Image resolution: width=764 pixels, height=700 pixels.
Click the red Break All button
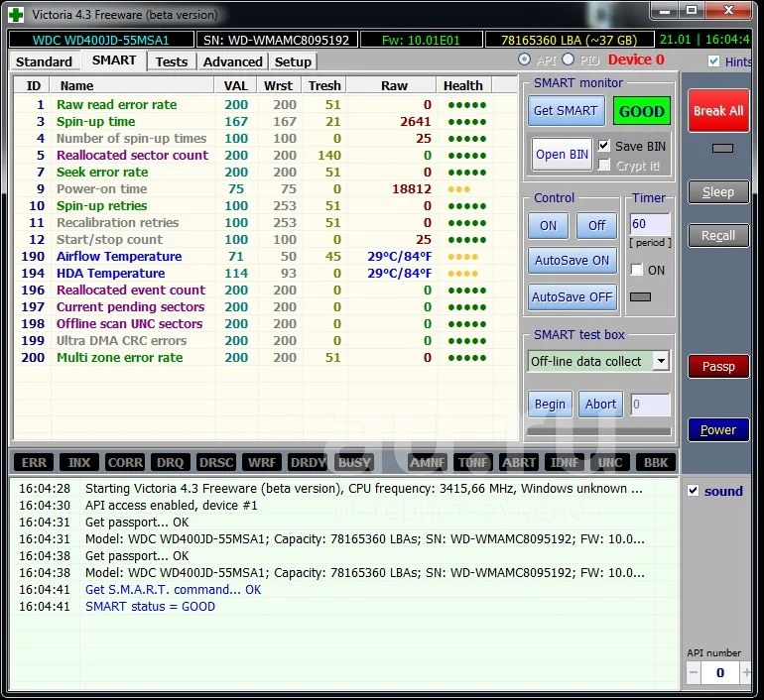tap(717, 111)
